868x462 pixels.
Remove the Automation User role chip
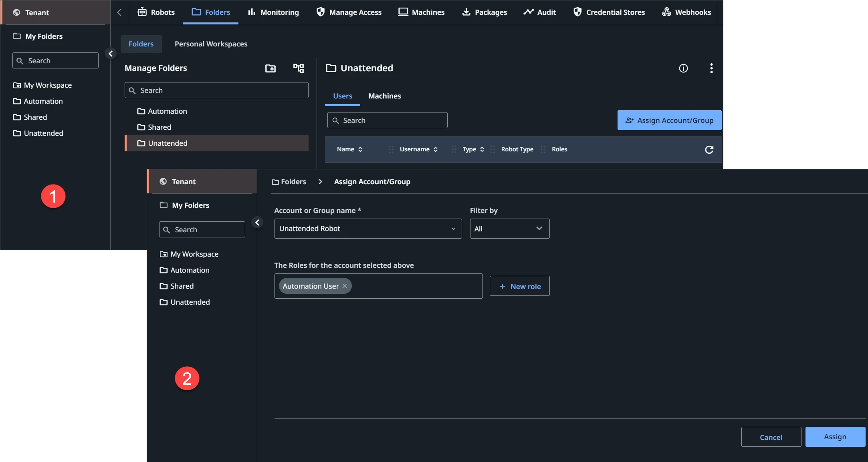point(345,286)
